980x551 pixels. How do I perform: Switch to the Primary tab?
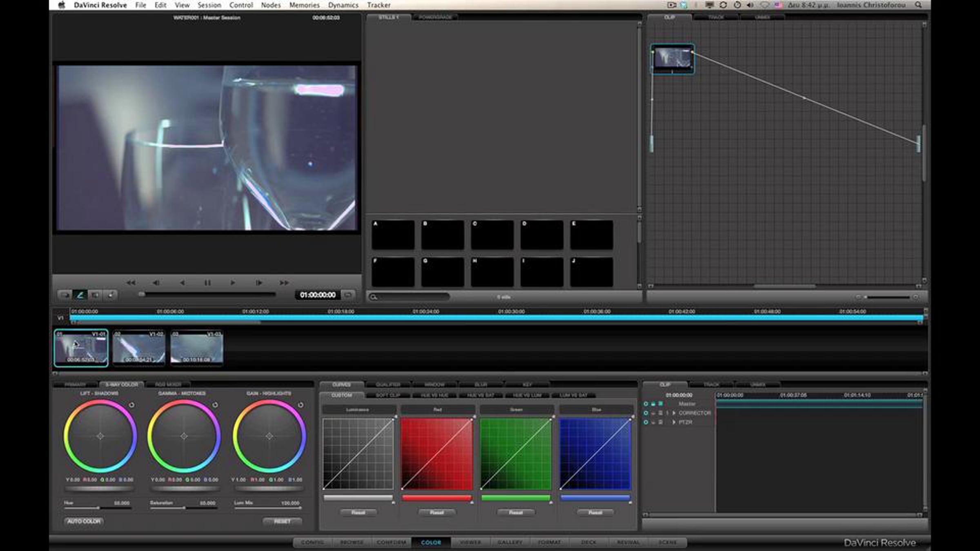coord(76,384)
